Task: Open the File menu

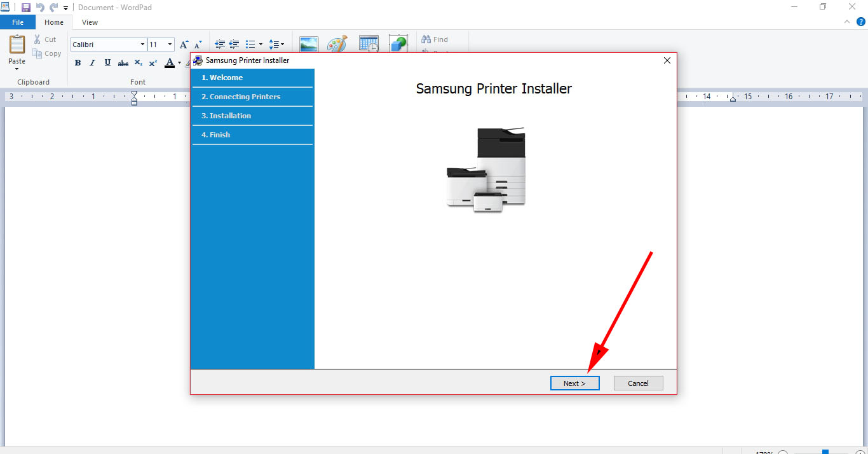Action: point(18,22)
